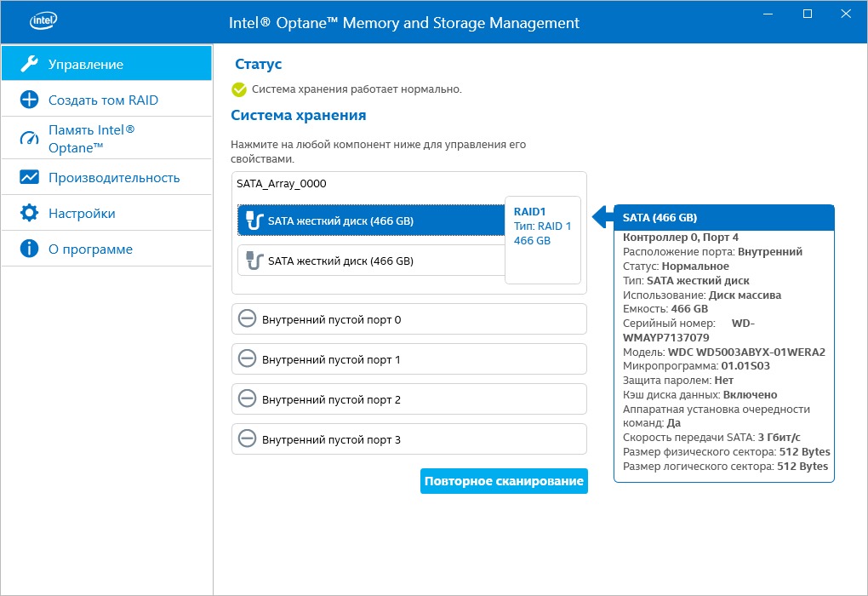868x596 pixels.
Task: Click the empty-port icon for port 0
Action: 247,319
